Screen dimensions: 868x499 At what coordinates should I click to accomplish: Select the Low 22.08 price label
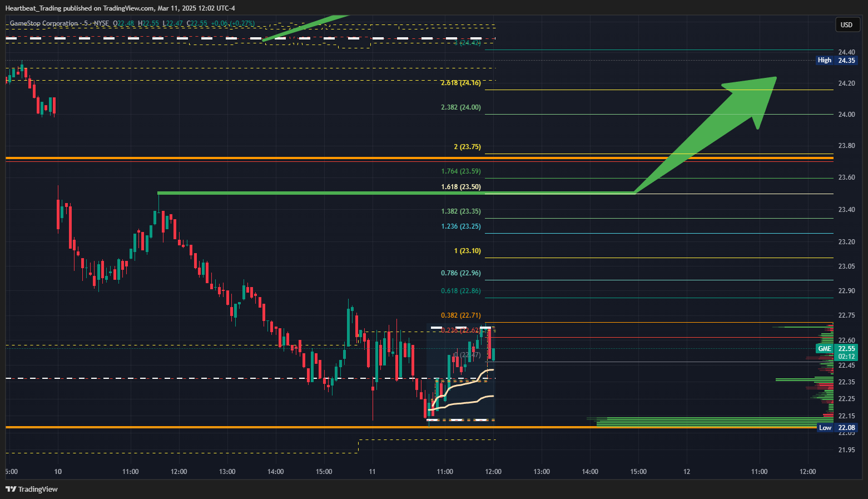click(837, 428)
